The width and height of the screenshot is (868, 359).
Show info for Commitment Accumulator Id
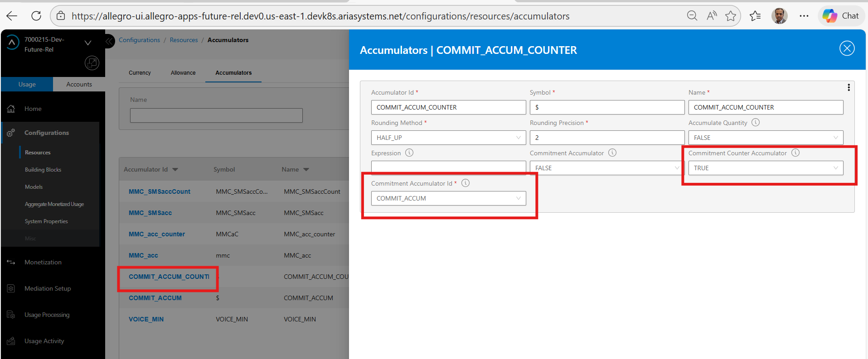[x=466, y=183]
